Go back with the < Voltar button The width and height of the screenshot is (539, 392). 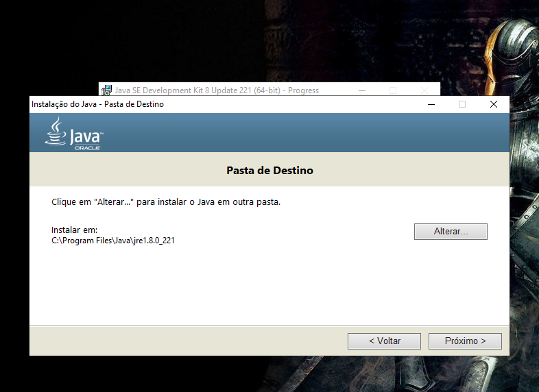(x=384, y=341)
